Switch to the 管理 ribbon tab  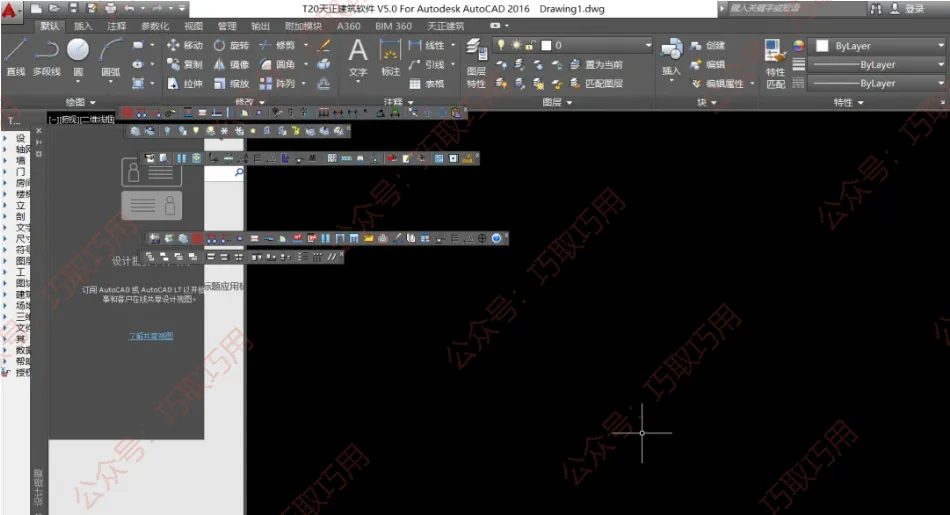[x=227, y=25]
